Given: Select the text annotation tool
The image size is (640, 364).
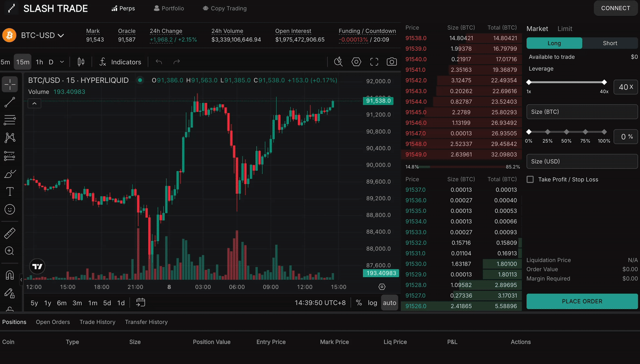Looking at the screenshot, I should click(x=10, y=192).
